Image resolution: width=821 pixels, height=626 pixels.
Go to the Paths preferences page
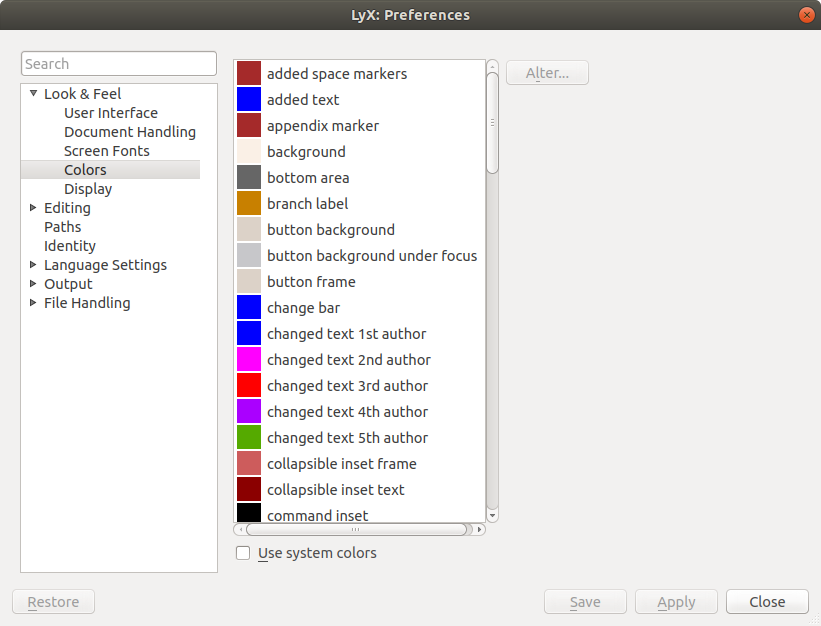pos(63,227)
